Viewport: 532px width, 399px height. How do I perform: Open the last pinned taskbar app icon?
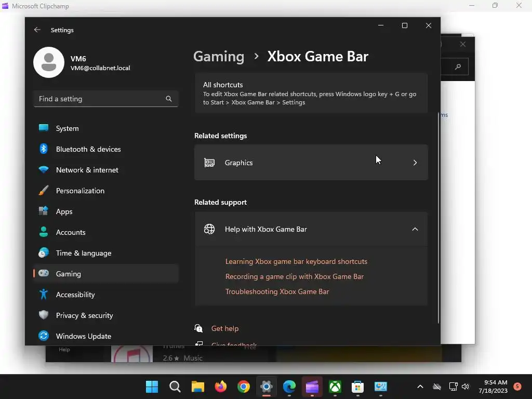click(x=381, y=387)
